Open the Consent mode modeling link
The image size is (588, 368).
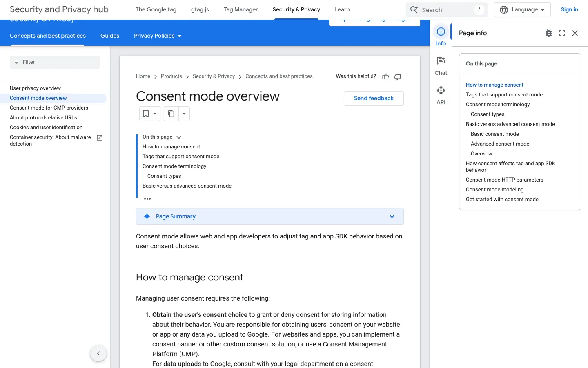[x=494, y=189]
